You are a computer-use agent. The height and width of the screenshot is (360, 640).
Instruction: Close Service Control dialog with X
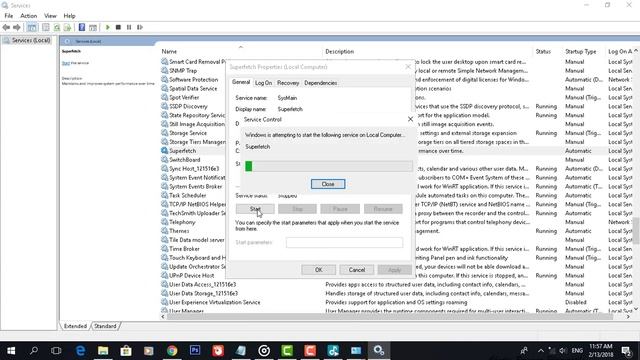pos(410,119)
